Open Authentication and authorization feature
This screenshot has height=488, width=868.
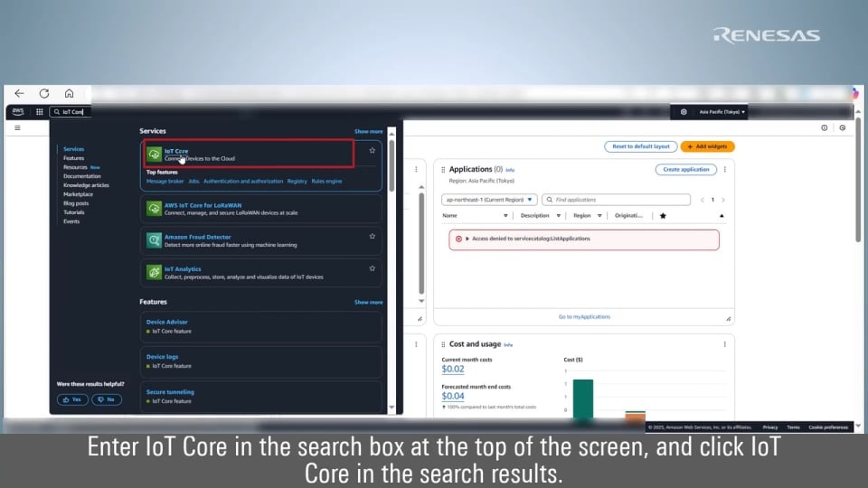[243, 182]
